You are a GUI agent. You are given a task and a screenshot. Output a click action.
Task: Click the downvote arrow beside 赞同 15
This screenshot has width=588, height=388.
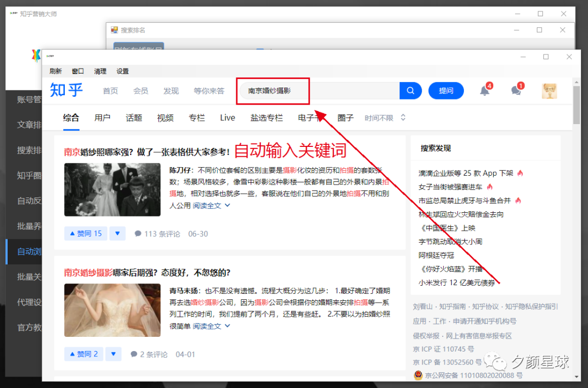(x=118, y=233)
